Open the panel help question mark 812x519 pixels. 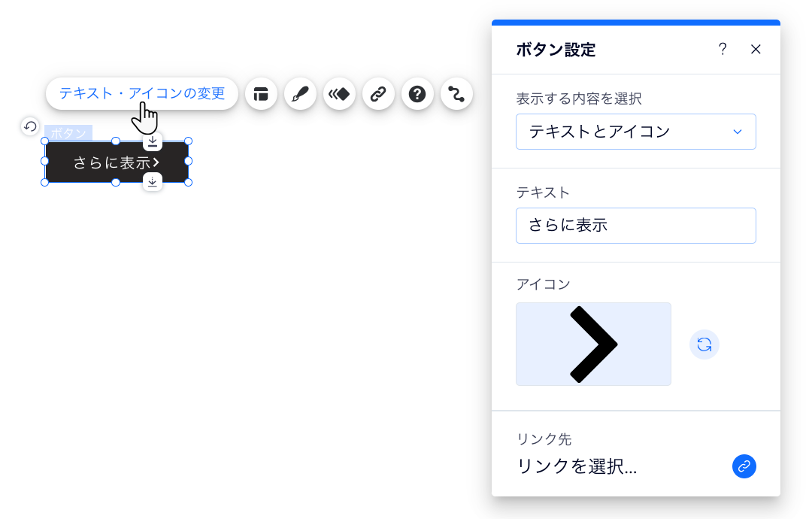723,49
